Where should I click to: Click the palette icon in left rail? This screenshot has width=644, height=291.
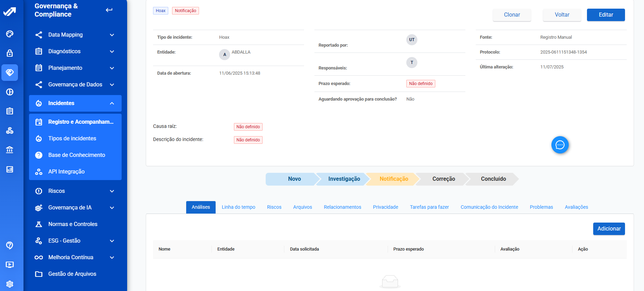[x=10, y=34]
